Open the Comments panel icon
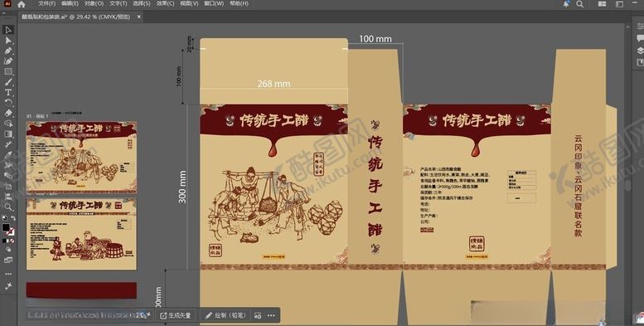644x326 pixels. tap(640, 38)
